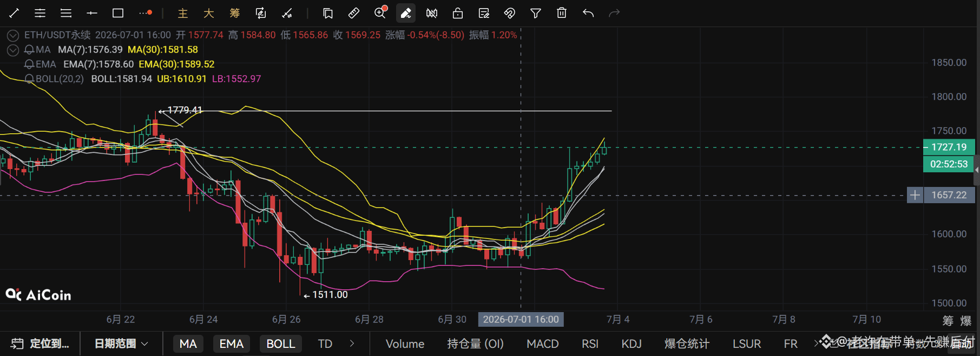Select the trend line drawing tool
The width and height of the screenshot is (980, 356).
click(14, 13)
